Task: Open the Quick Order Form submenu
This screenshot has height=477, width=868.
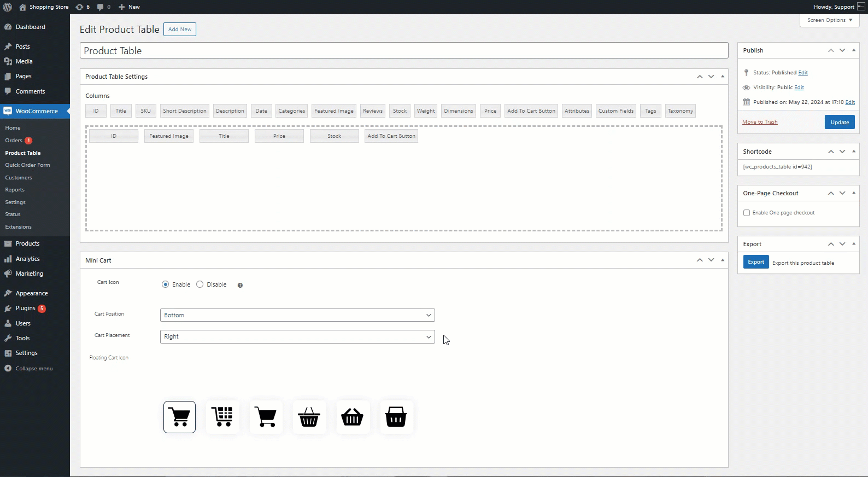Action: (27, 165)
